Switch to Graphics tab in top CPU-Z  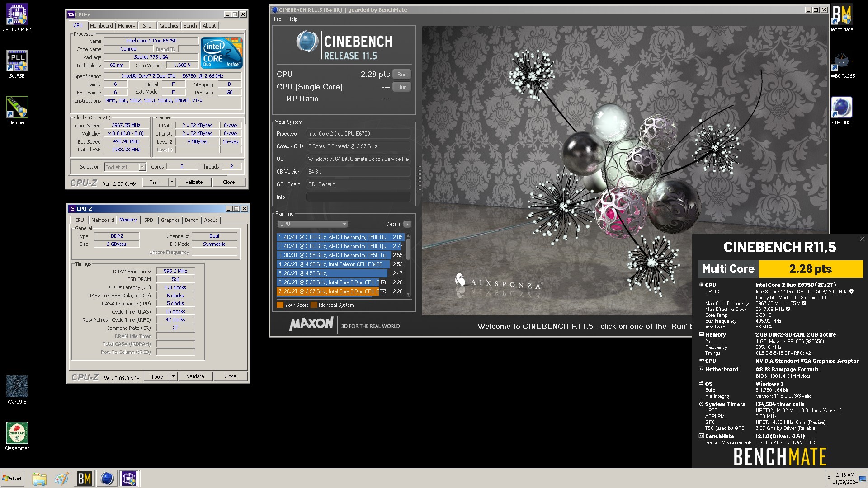tap(169, 26)
